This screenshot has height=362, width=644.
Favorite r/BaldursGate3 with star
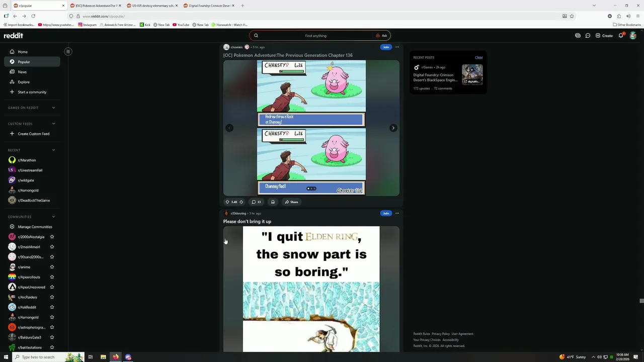point(52,337)
